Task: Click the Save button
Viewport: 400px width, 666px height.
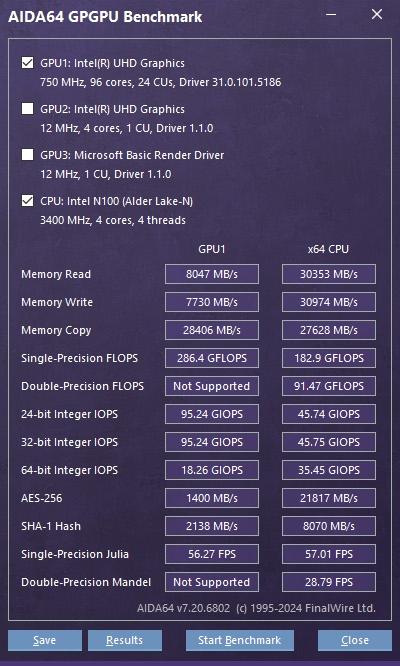Action: pyautogui.click(x=45, y=640)
